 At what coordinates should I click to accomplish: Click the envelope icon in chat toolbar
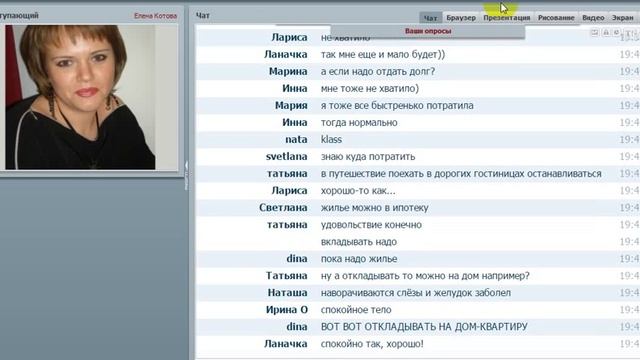pyautogui.click(x=595, y=32)
